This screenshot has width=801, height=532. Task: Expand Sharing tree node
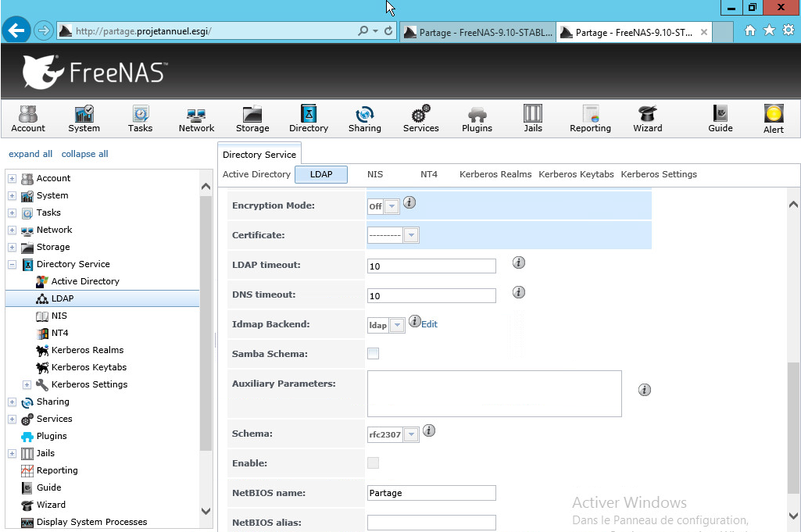(13, 402)
